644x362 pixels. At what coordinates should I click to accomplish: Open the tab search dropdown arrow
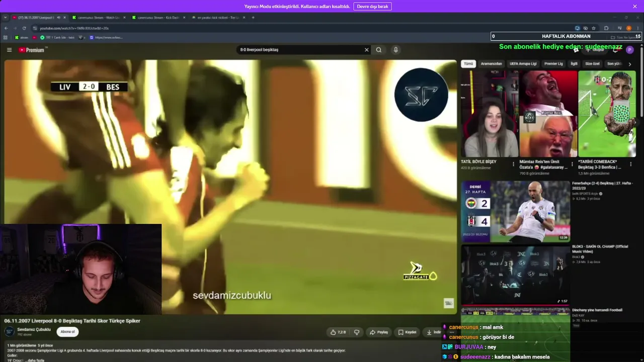point(5,18)
